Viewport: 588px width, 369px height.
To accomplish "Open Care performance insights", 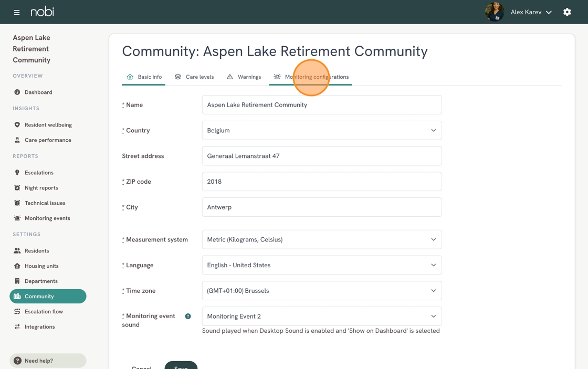I will [48, 140].
